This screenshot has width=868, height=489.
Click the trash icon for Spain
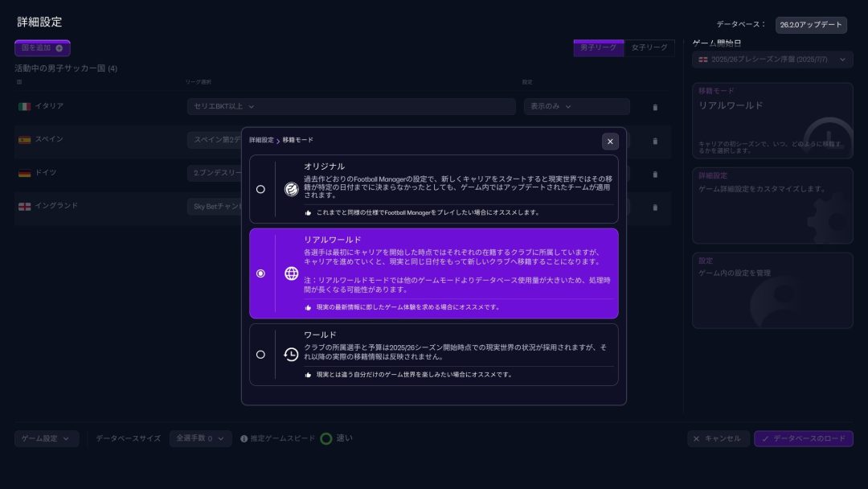(x=655, y=141)
